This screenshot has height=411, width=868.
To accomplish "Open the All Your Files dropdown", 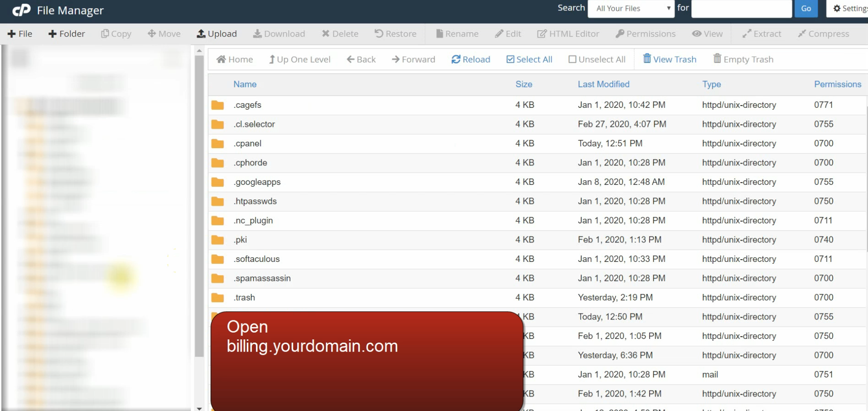I will (x=631, y=9).
